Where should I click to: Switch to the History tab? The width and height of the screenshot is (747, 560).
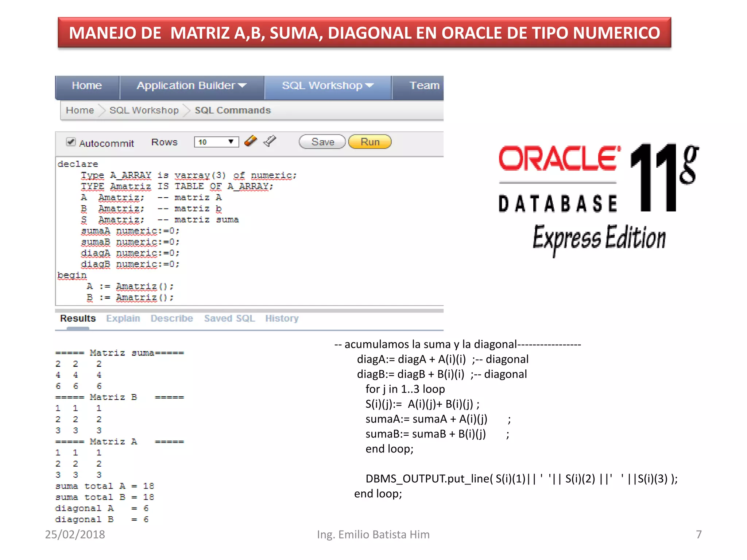pyautogui.click(x=282, y=318)
